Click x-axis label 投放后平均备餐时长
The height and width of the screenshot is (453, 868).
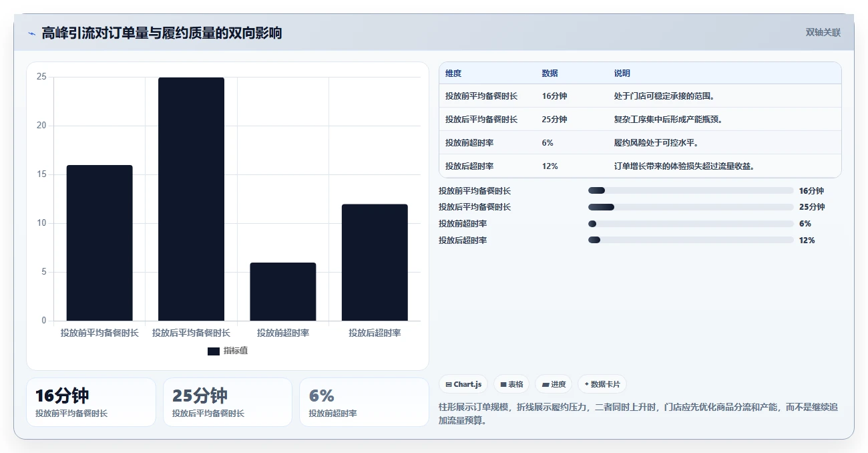click(x=191, y=333)
